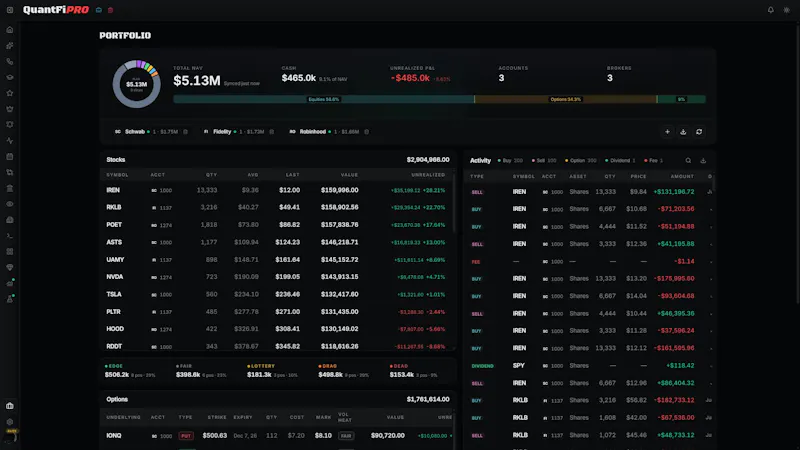
Task: Filter by FAIR category $398.6k
Action: pyautogui.click(x=201, y=371)
